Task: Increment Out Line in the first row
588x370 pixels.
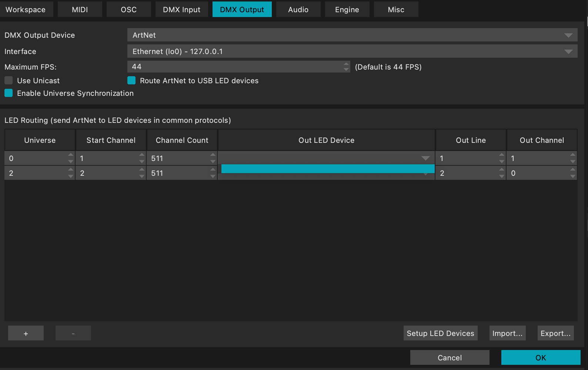Action: [502, 155]
